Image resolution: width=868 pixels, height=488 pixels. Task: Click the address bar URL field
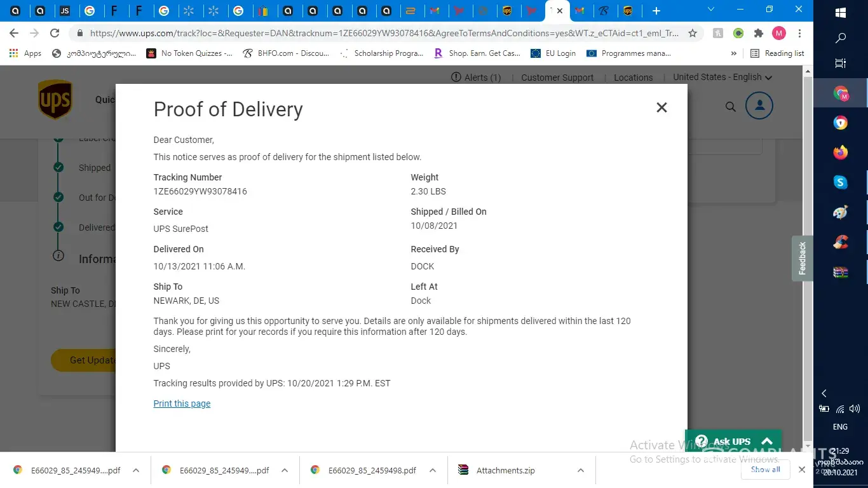coord(381,33)
